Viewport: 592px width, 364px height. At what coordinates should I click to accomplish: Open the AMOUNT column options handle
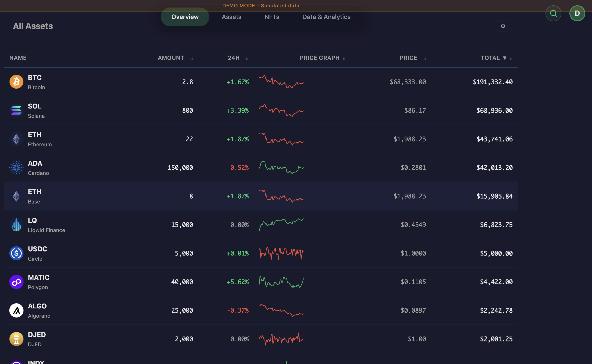coord(192,58)
